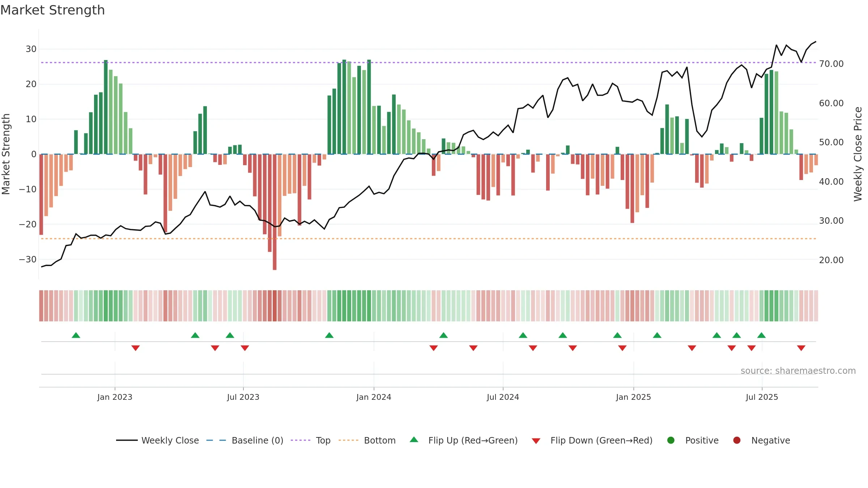
Task: Click the '−30' tick on left axis
Action: [x=28, y=259]
